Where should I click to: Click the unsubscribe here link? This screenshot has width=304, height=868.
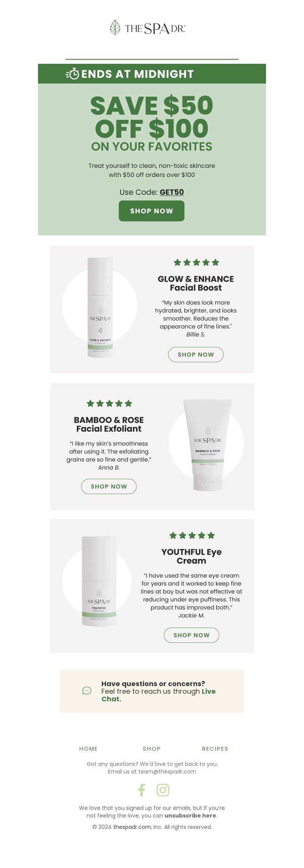point(190,815)
